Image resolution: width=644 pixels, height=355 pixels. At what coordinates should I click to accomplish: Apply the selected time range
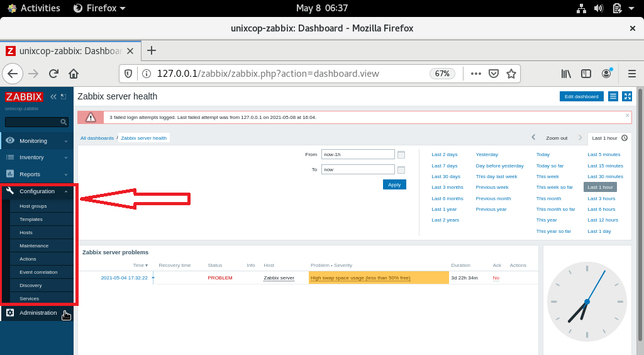coord(394,184)
